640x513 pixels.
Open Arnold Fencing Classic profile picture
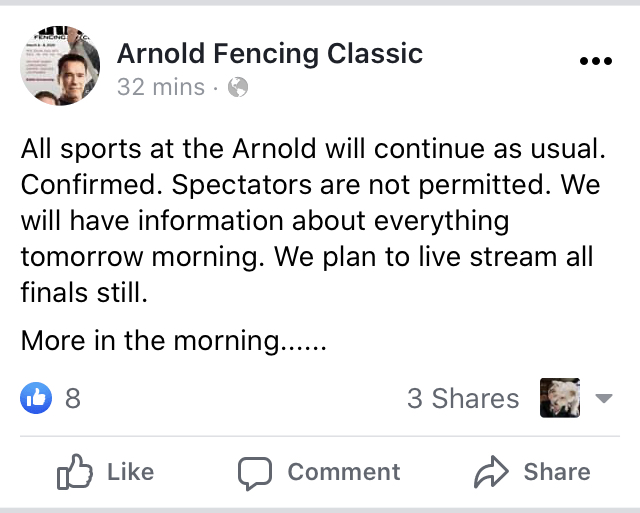click(60, 64)
